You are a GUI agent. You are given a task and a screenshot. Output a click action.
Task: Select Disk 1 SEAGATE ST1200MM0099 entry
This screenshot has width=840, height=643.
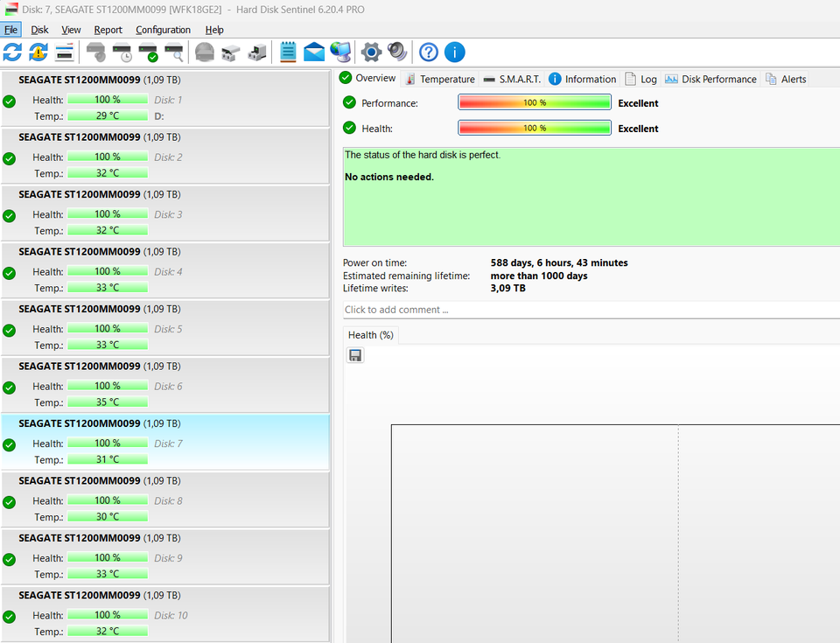(x=165, y=98)
